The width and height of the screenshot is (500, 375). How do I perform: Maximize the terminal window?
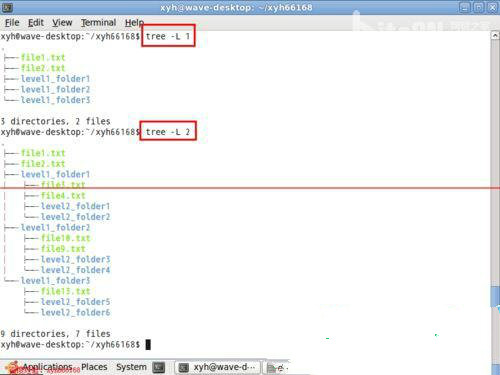tap(479, 7)
